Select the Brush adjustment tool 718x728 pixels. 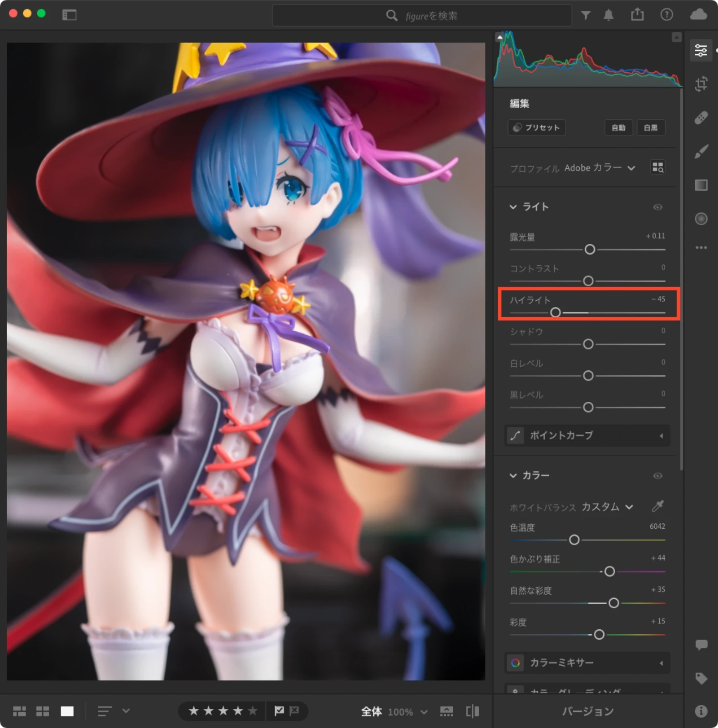point(701,152)
